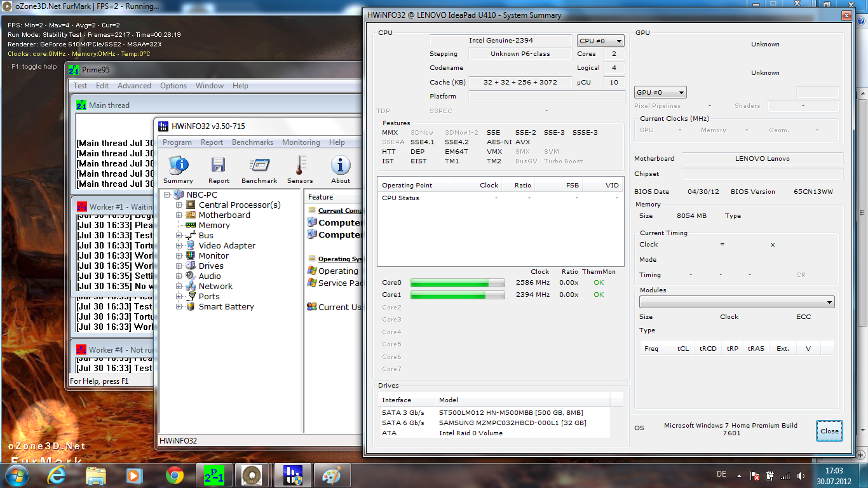
Task: Launch the Benchmark tool from the toolbar
Action: click(259, 170)
